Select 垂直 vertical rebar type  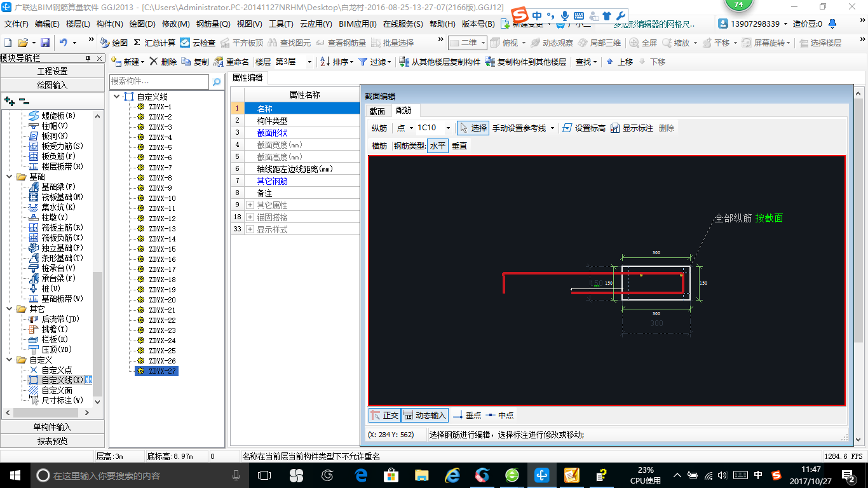click(x=459, y=146)
